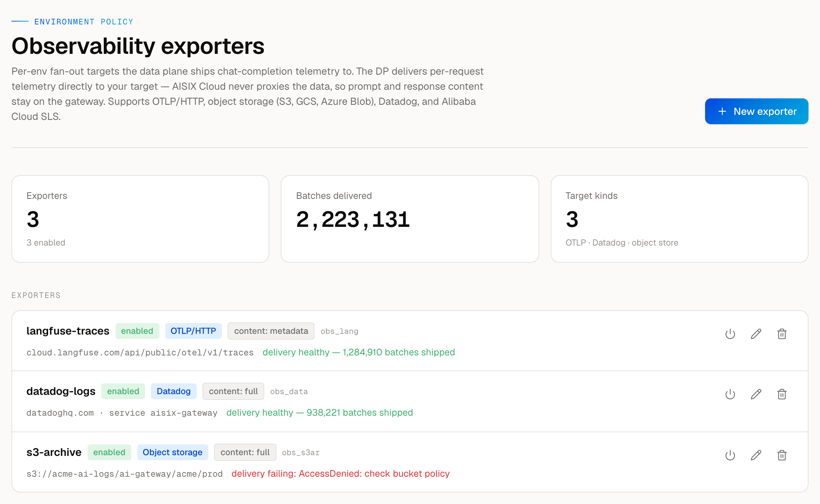Click the 2,223,131 batches delivered value
Screen dimensions: 820x504
353,219
